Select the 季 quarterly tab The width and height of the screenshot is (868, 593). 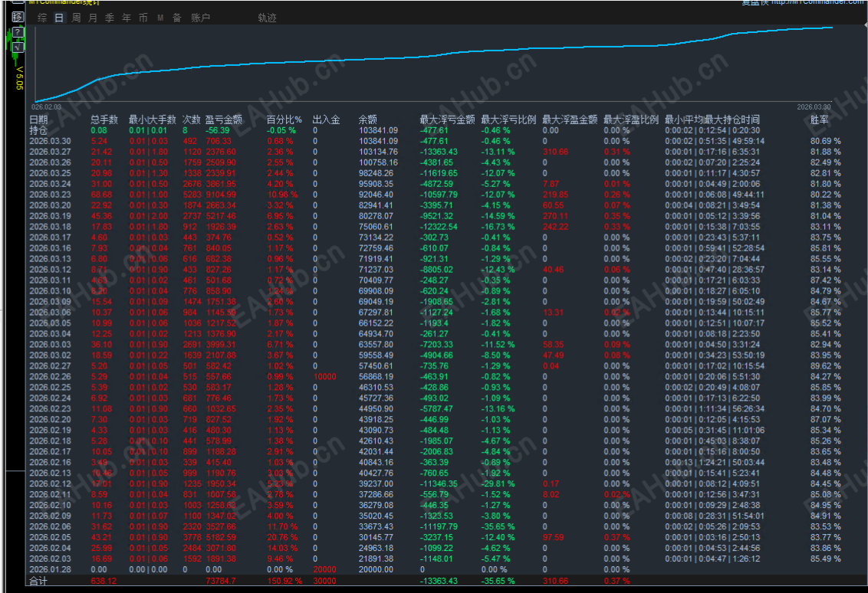click(110, 18)
